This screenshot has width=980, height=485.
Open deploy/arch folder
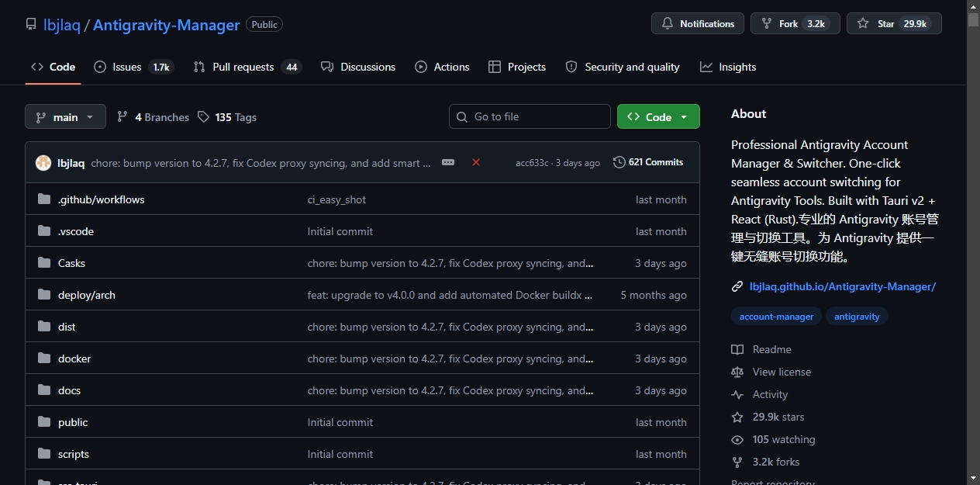tap(87, 295)
